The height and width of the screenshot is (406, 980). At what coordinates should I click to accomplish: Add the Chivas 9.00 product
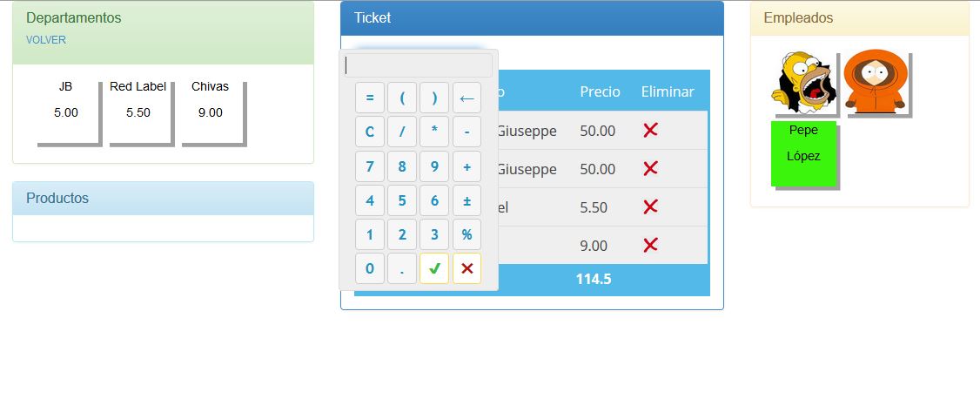pos(211,112)
